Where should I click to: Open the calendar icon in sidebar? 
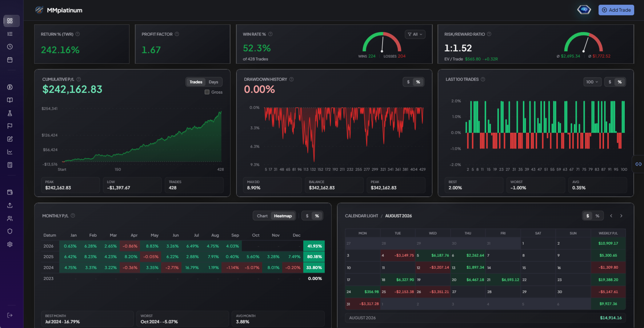click(x=10, y=60)
